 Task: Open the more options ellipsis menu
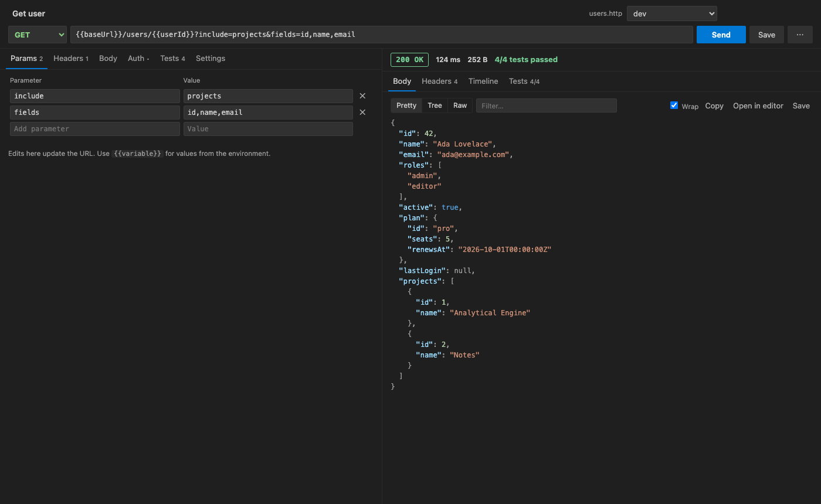point(800,35)
